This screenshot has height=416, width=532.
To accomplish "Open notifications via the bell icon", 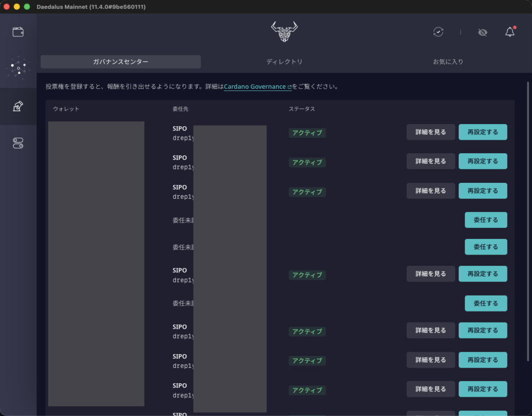I will (x=510, y=32).
